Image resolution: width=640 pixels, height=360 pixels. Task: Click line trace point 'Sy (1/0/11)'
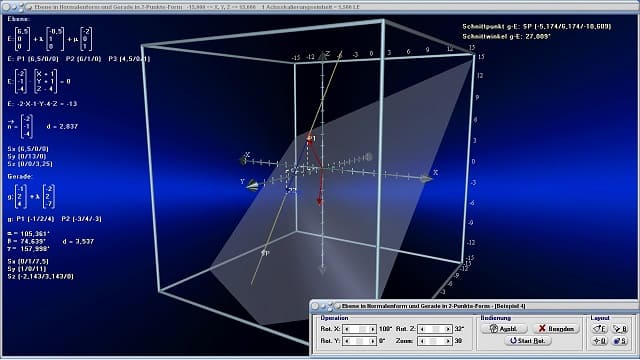27,269
